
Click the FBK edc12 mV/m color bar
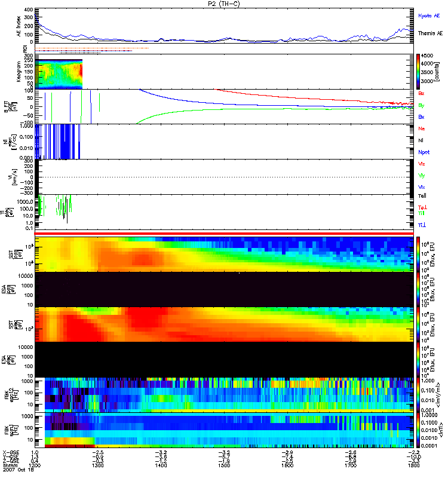tap(418, 395)
